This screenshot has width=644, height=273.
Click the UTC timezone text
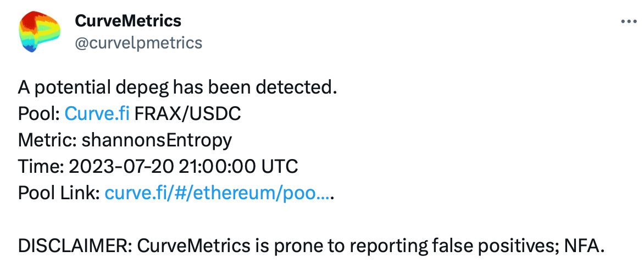click(279, 167)
